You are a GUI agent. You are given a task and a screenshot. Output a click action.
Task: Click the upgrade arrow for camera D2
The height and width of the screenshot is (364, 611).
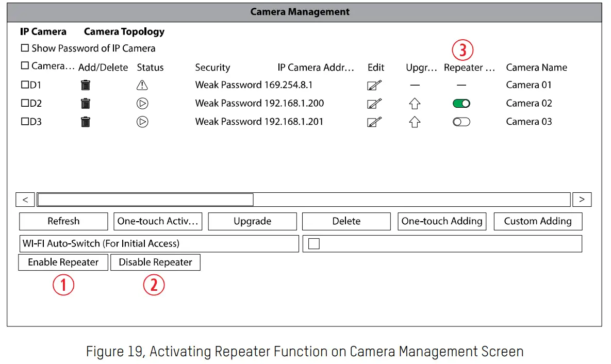click(x=415, y=103)
